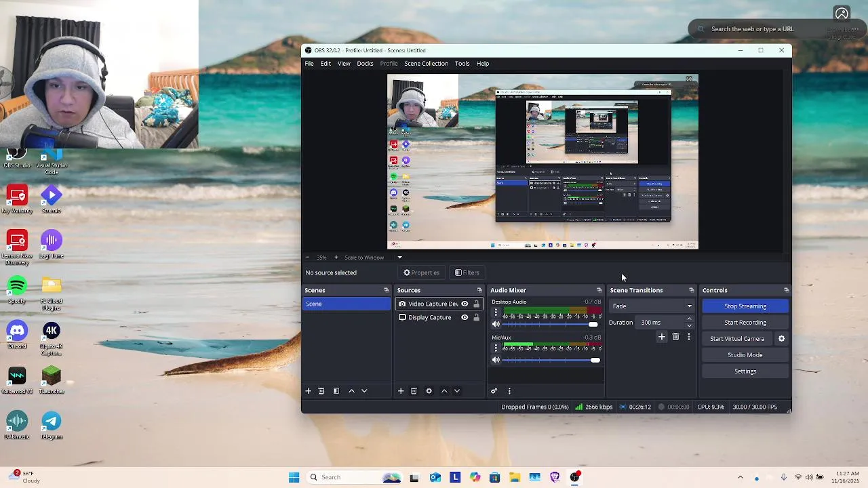The width and height of the screenshot is (868, 488).
Task: Open advanced audio properties gears icon
Action: [x=494, y=391]
